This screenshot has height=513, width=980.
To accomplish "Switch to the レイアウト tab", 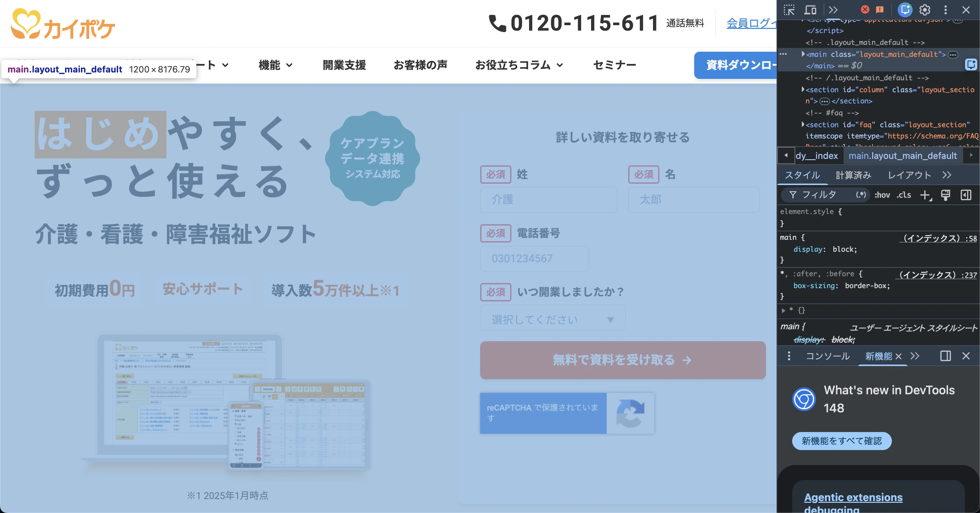I will point(909,175).
